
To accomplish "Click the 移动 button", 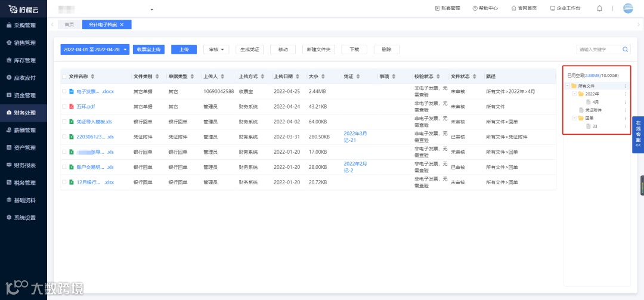I will pyautogui.click(x=283, y=50).
